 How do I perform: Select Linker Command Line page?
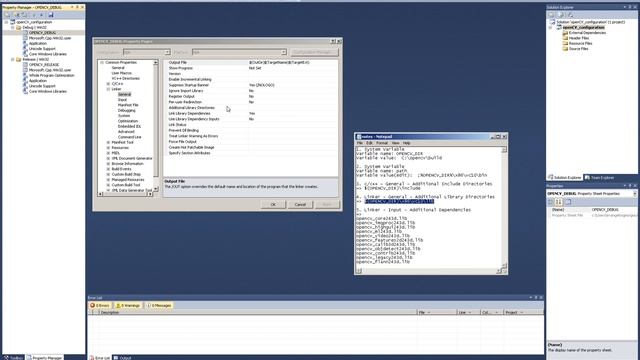129,137
